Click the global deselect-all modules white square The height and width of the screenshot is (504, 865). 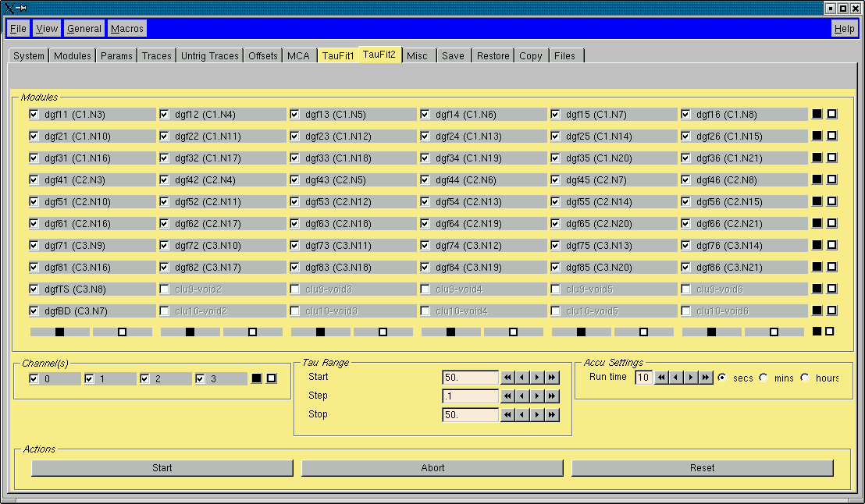click(830, 332)
